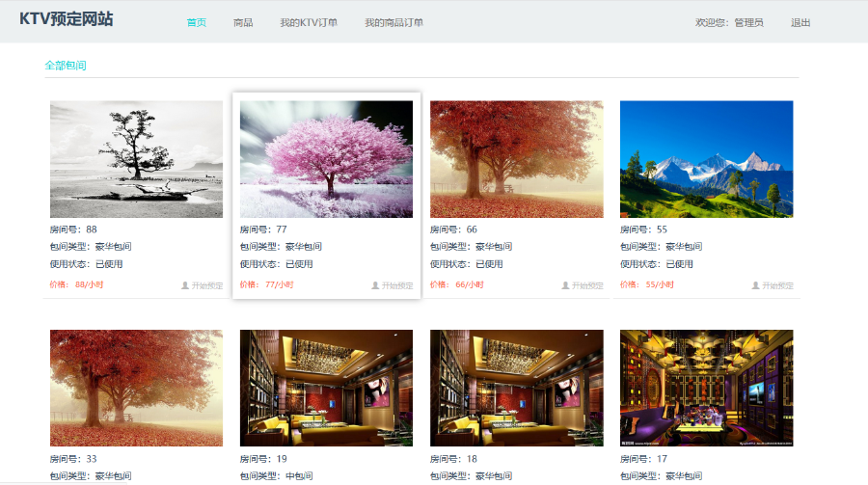Click 使用状态: 已使用 under room 66
This screenshot has width=868, height=485.
click(467, 264)
